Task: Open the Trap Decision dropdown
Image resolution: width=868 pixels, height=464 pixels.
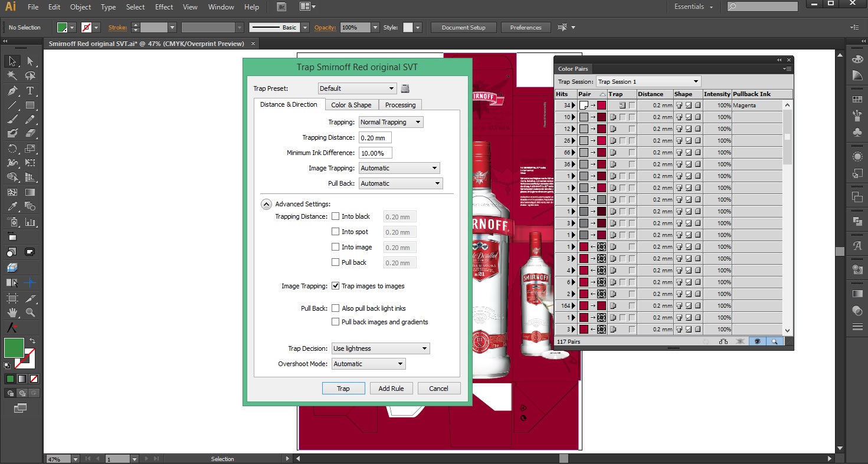Action: 381,348
